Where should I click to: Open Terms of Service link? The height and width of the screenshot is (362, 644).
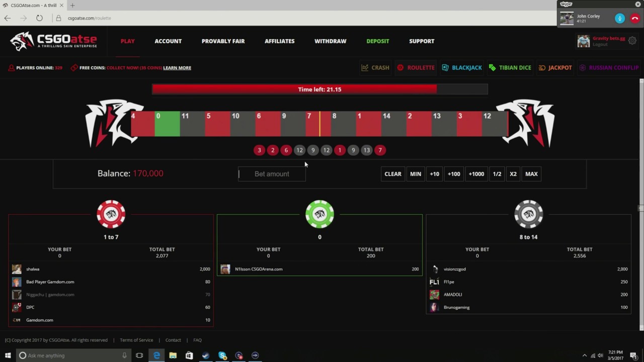pos(136,340)
